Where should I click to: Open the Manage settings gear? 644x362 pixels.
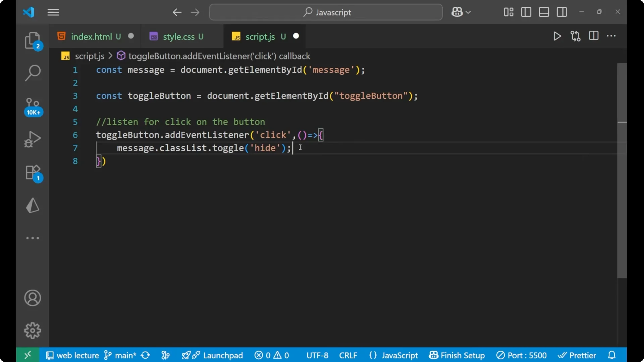click(33, 330)
